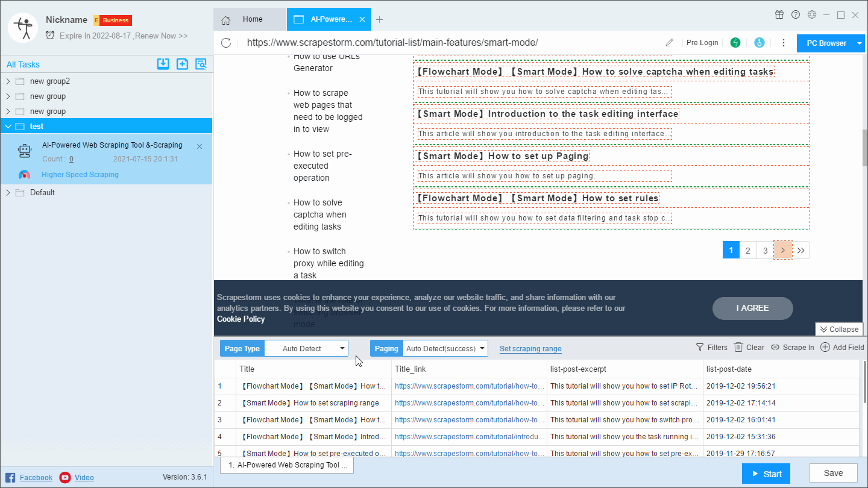Click the blue water drop icon in the toolbar
The height and width of the screenshot is (488, 868).
click(x=759, y=43)
